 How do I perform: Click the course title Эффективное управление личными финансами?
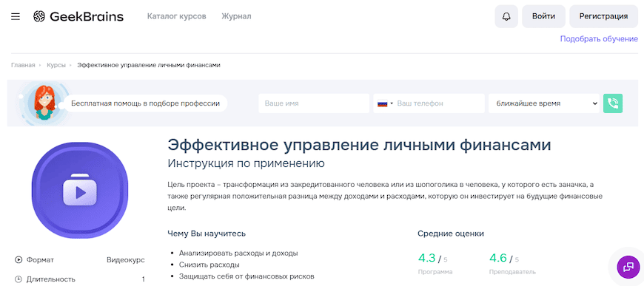359,146
